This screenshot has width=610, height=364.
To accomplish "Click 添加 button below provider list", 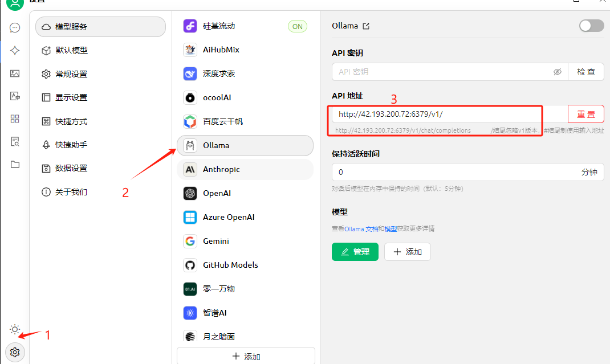I will (x=246, y=356).
